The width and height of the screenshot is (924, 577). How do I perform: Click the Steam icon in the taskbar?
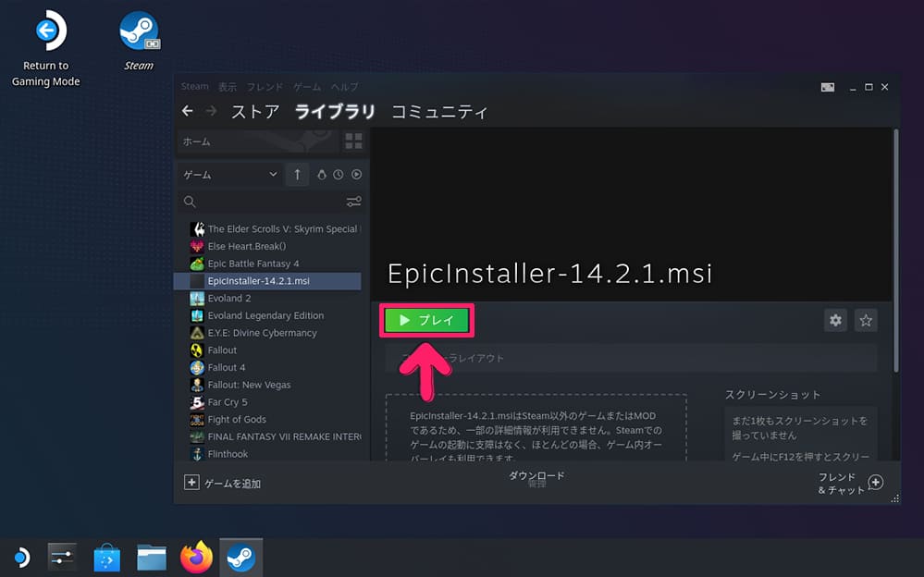pos(241,557)
